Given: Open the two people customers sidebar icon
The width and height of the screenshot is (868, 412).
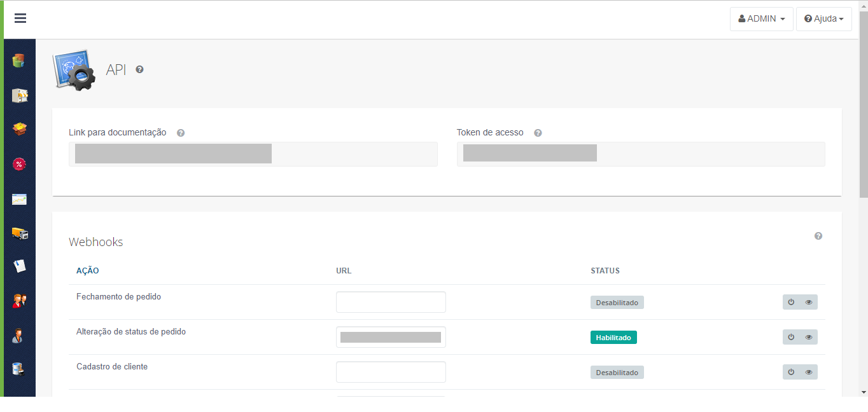Looking at the screenshot, I should click(20, 301).
